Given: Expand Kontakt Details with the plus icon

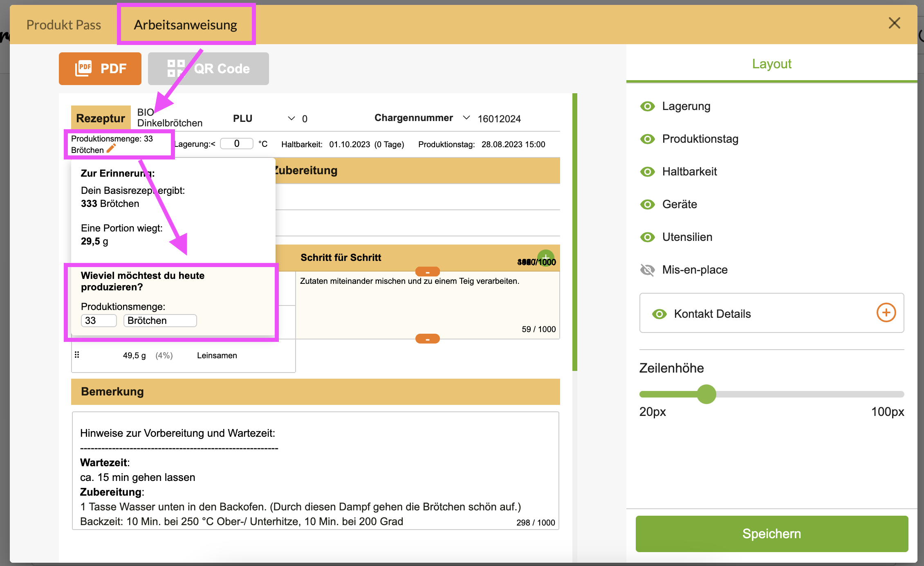Looking at the screenshot, I should 886,313.
